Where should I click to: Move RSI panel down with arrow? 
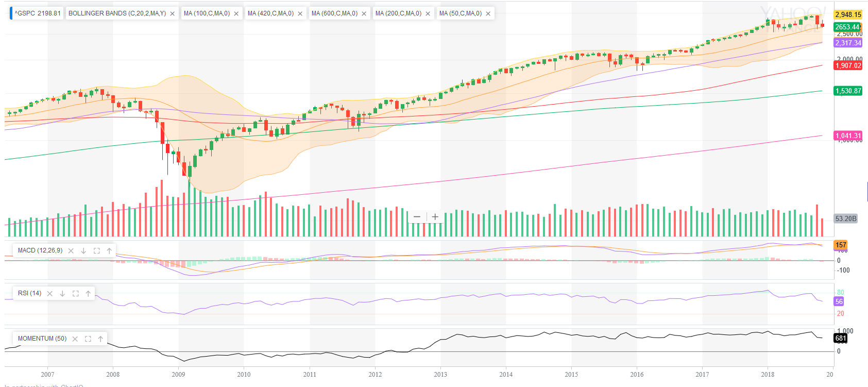coord(62,294)
